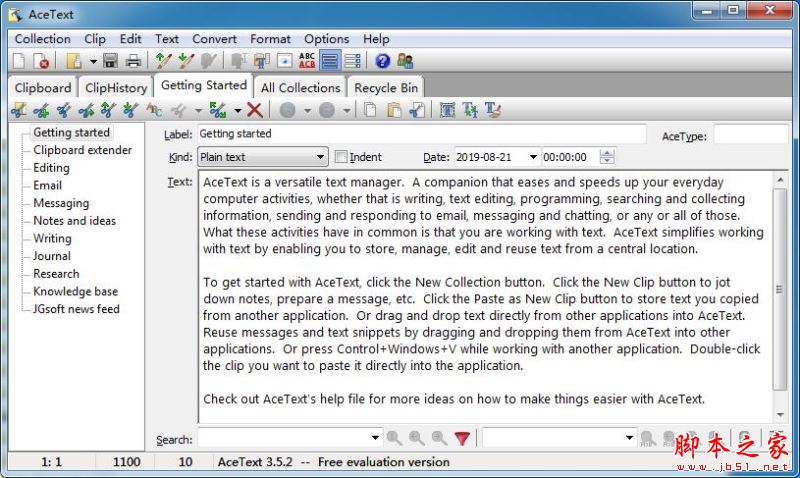This screenshot has height=478, width=800.
Task: Select the Knowledge base clip
Action: [x=76, y=291]
